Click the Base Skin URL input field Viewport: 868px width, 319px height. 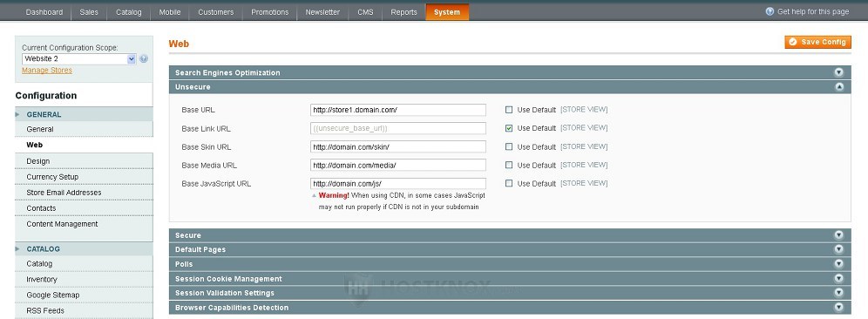398,146
